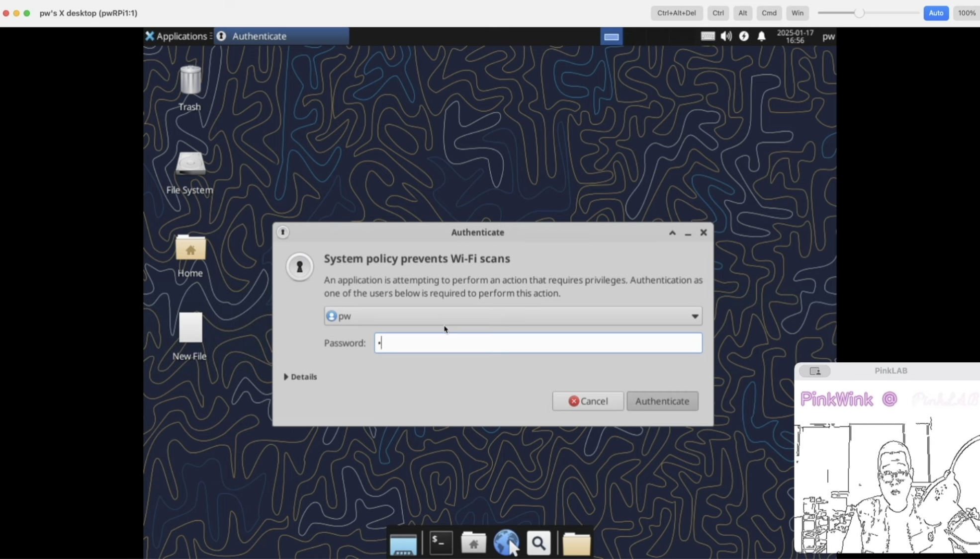
Task: Expand the Details disclosure triangle
Action: click(x=286, y=377)
